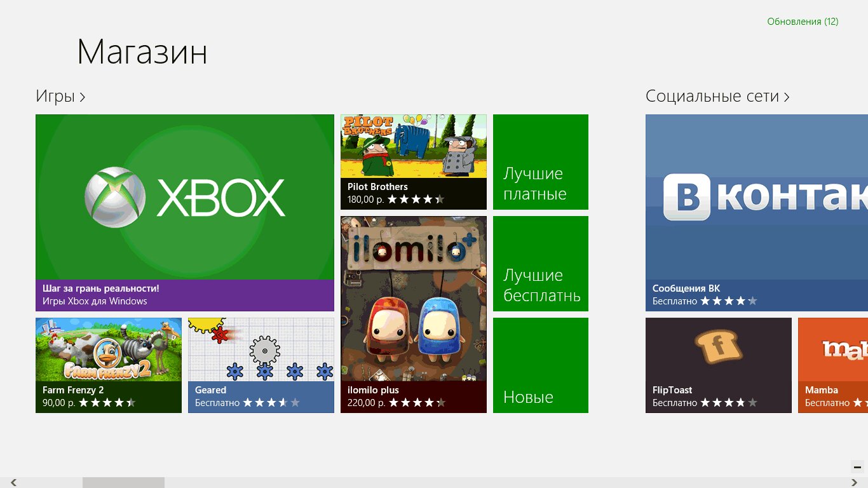Click the Xbox sphere logo
Screen dimensions: 868x488
point(115,198)
